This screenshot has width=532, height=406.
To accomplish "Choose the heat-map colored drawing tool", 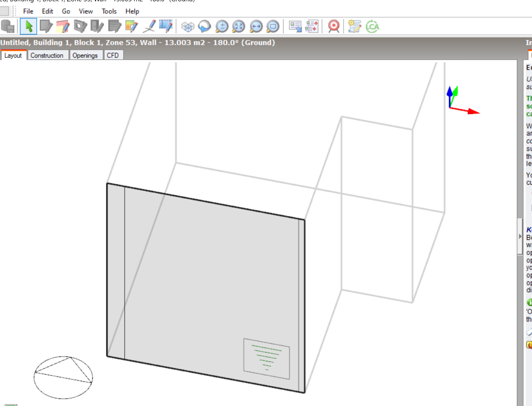I will click(131, 27).
